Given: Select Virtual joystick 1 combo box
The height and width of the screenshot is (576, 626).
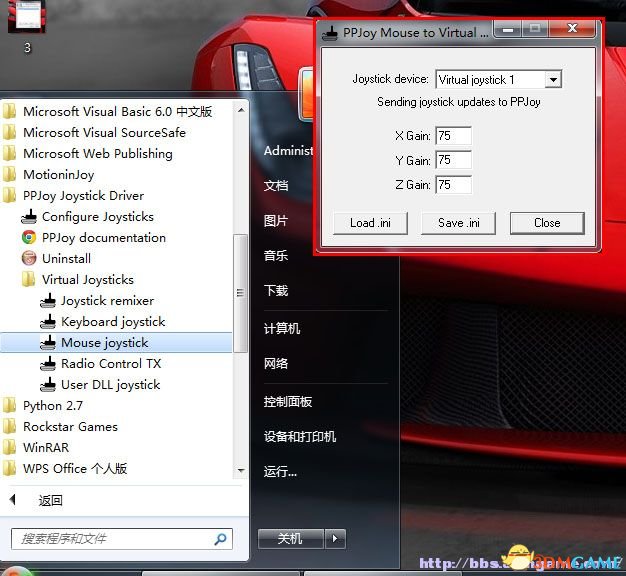Looking at the screenshot, I should pos(499,79).
